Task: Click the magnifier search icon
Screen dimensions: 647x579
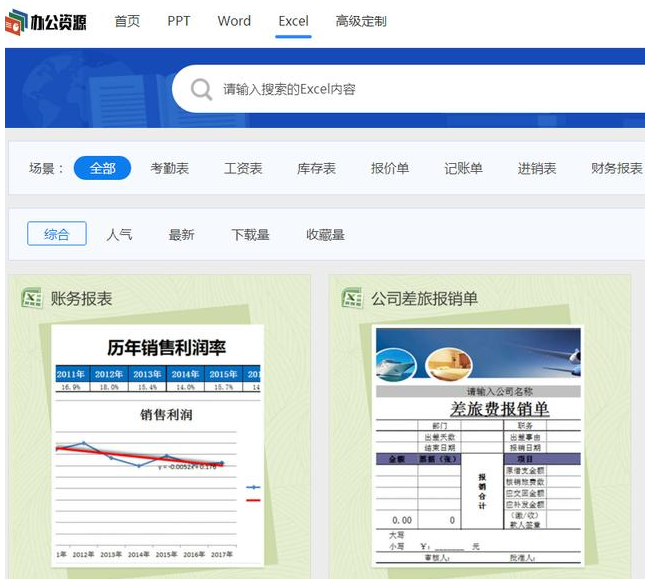Action: (x=201, y=89)
